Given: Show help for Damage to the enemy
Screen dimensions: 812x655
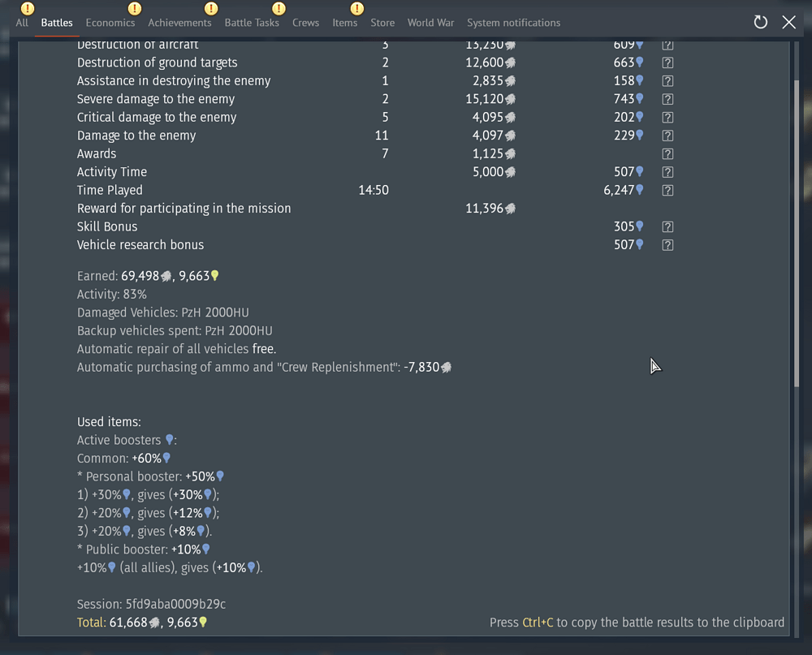Looking at the screenshot, I should pyautogui.click(x=667, y=136).
